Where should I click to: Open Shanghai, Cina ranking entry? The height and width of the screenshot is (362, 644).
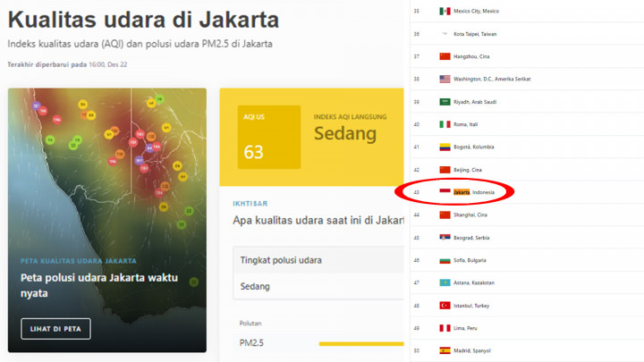tap(470, 215)
